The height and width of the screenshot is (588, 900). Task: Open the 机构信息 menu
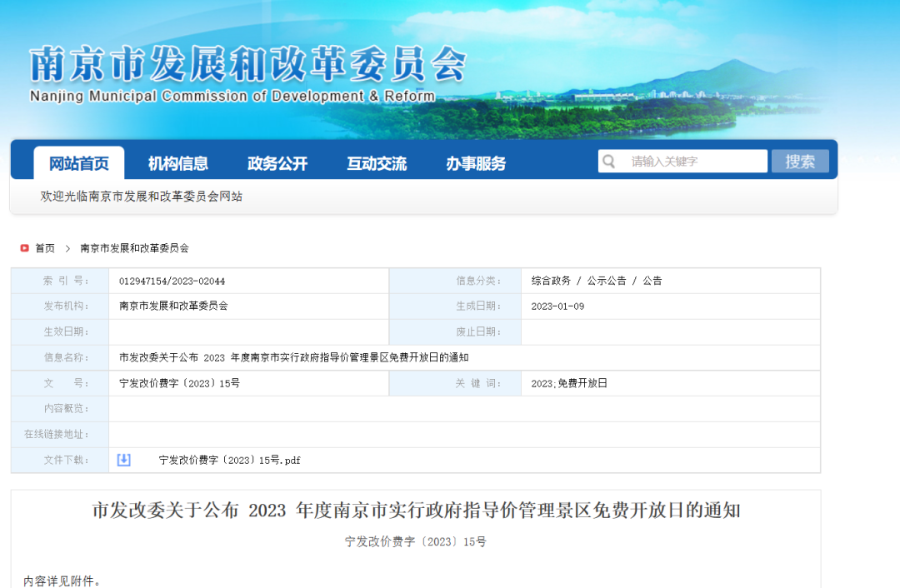coord(178,163)
